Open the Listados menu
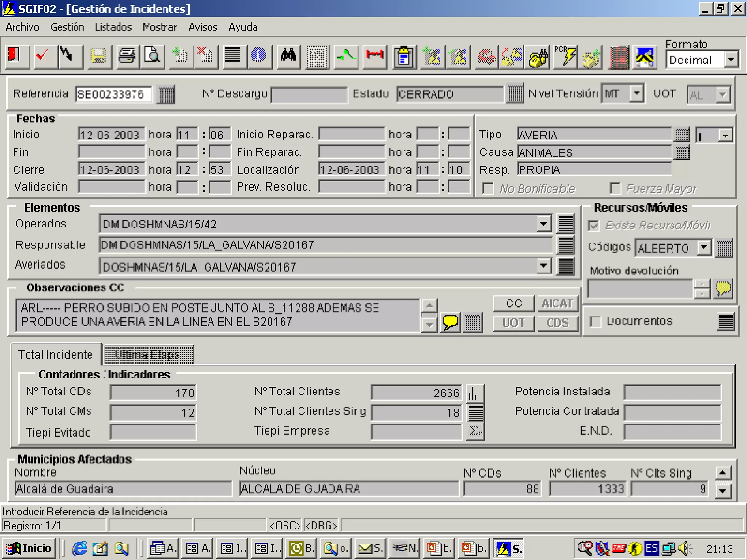The image size is (747, 560). coord(113,27)
